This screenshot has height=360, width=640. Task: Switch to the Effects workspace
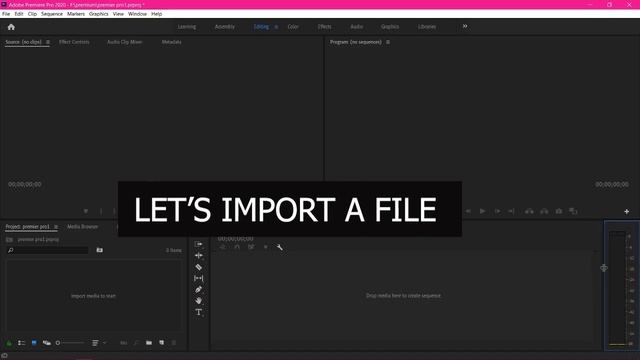324,27
